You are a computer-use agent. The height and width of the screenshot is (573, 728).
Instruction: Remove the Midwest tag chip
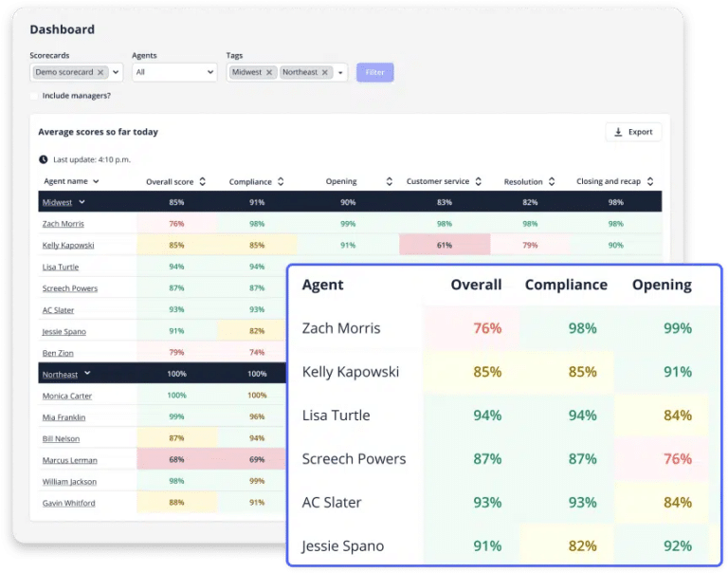pos(269,72)
